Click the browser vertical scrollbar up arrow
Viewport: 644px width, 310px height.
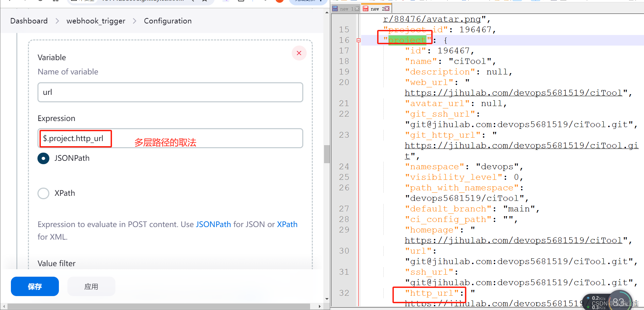pos(327,12)
